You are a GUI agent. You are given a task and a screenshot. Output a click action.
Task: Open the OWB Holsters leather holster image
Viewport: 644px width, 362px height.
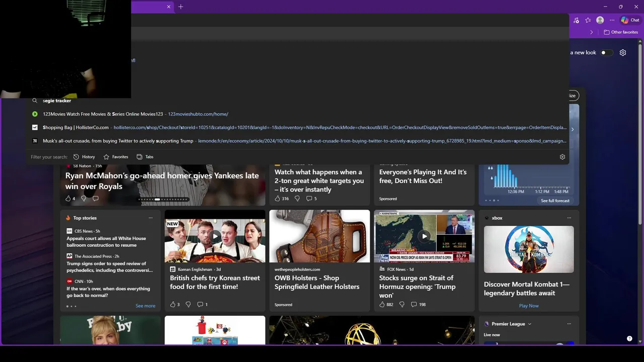pos(319,236)
